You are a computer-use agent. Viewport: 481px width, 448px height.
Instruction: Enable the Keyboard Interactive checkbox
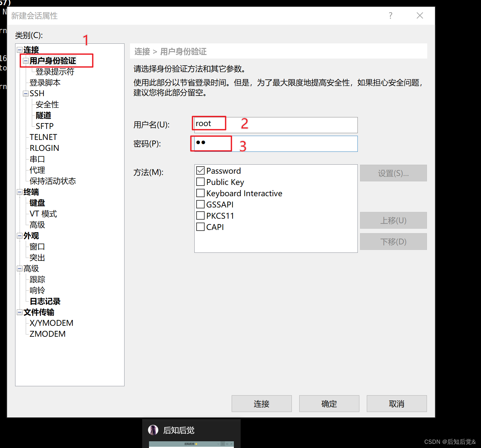point(200,193)
